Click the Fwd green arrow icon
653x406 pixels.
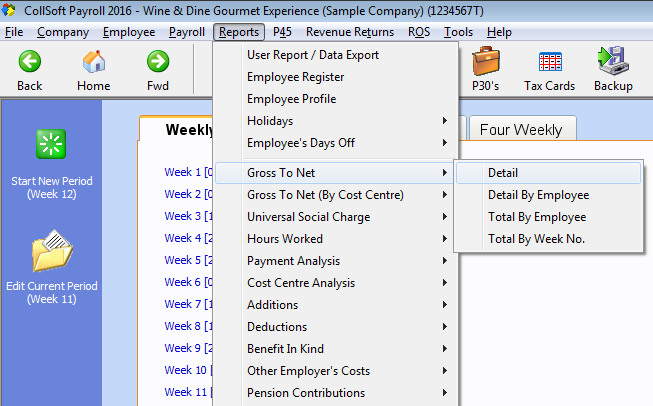(x=158, y=63)
